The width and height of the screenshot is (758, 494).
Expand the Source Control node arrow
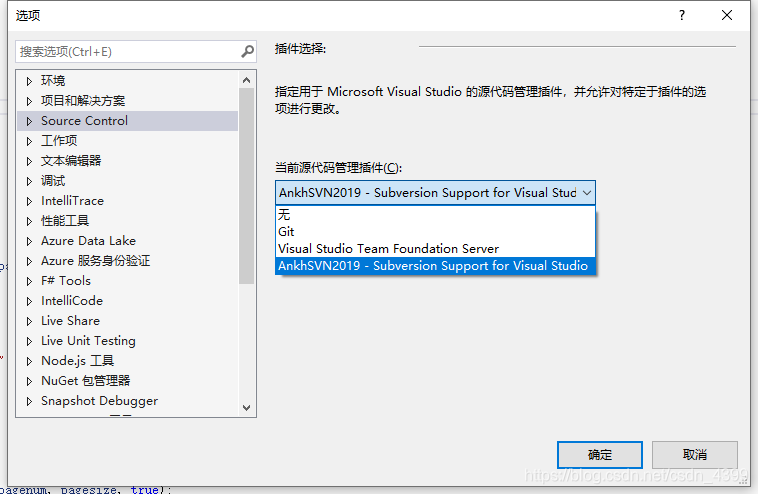coord(29,121)
